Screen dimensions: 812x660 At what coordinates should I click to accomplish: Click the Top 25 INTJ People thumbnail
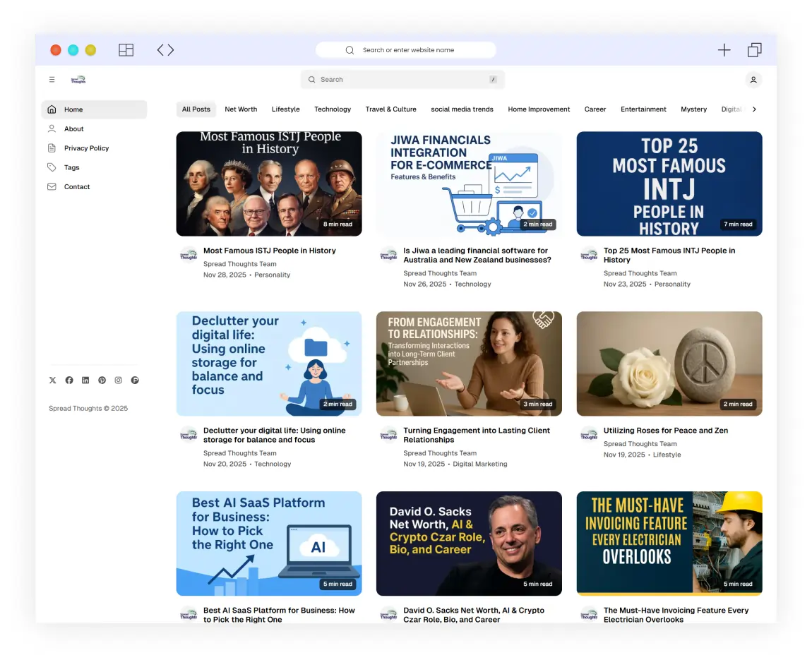pyautogui.click(x=669, y=184)
